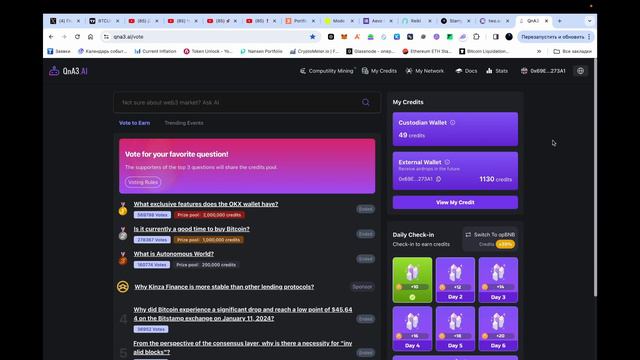Open the Token Unlock bookmark

(x=207, y=51)
